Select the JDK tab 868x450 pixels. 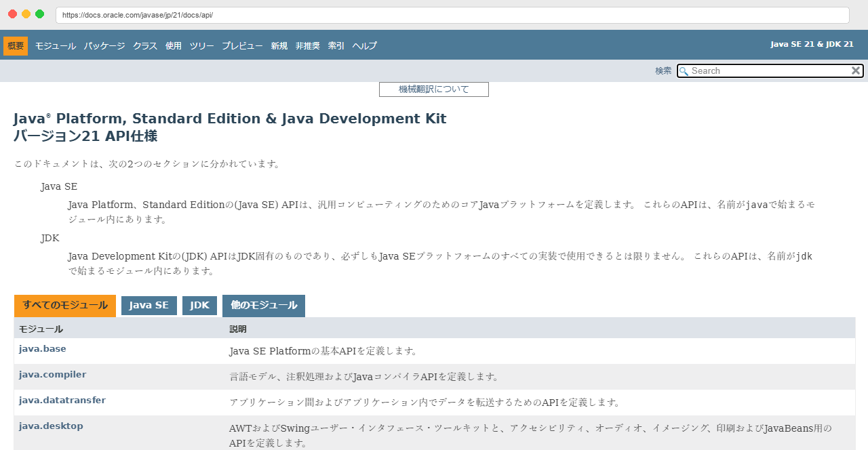click(x=199, y=306)
